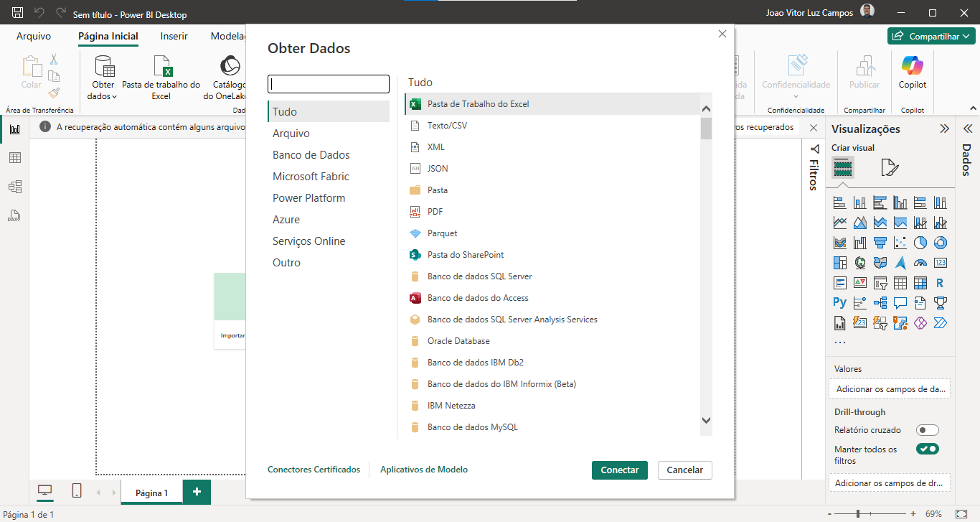
Task: Select the globe map visual
Action: click(x=860, y=264)
